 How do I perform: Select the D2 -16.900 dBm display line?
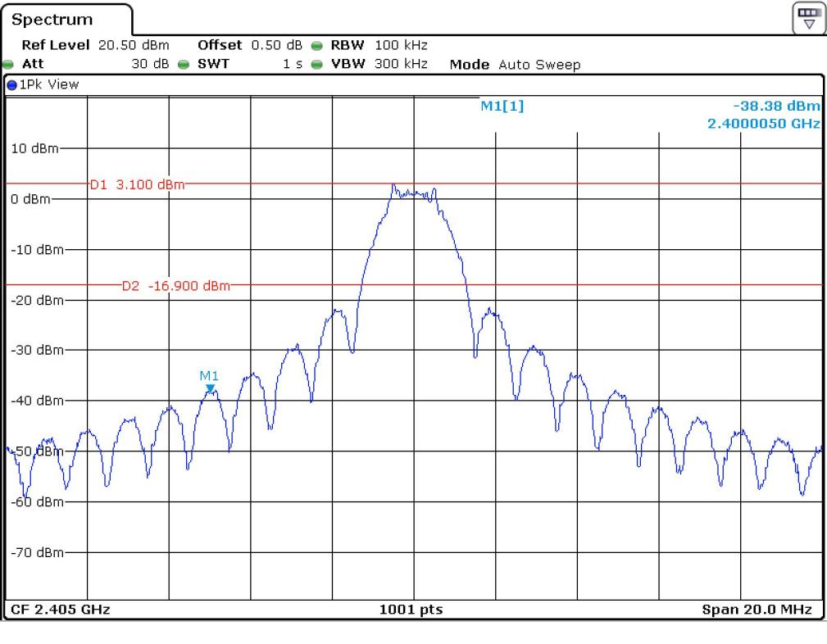[x=176, y=286]
